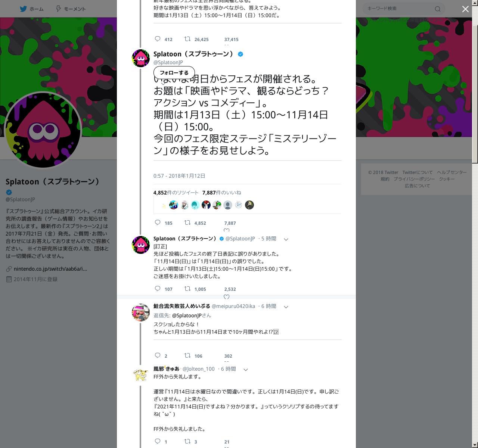This screenshot has width=478, height=448.
Task: Open the nintendo.co.jp profile link
Action: tap(50, 269)
